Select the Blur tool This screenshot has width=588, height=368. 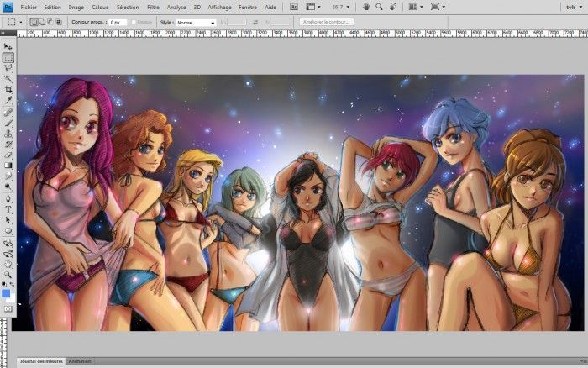[x=8, y=176]
